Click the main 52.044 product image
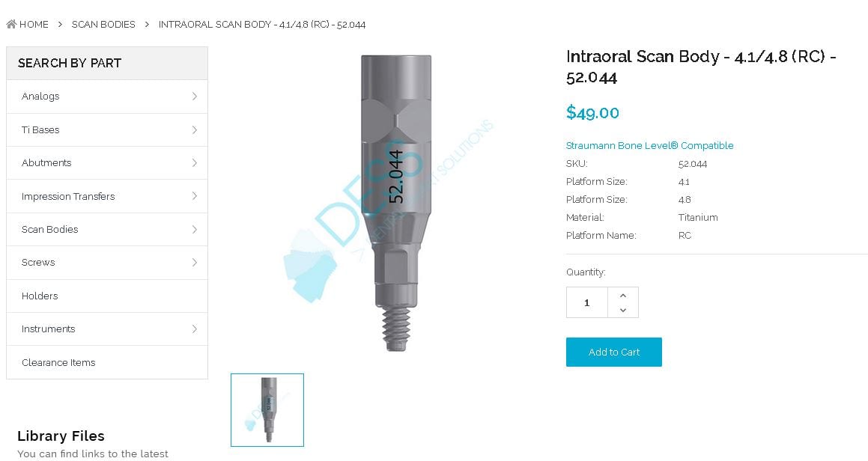Viewport: 868px width, 461px height. tap(395, 203)
